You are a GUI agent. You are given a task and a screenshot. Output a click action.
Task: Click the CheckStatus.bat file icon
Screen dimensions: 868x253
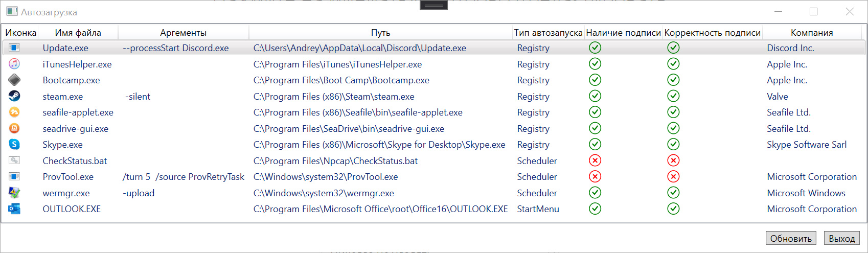click(x=14, y=160)
